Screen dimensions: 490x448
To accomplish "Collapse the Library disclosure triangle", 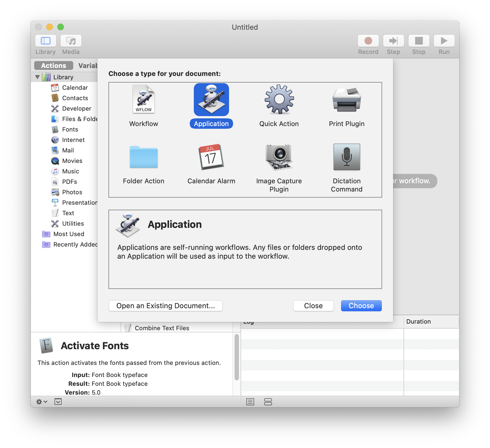I will [37, 77].
